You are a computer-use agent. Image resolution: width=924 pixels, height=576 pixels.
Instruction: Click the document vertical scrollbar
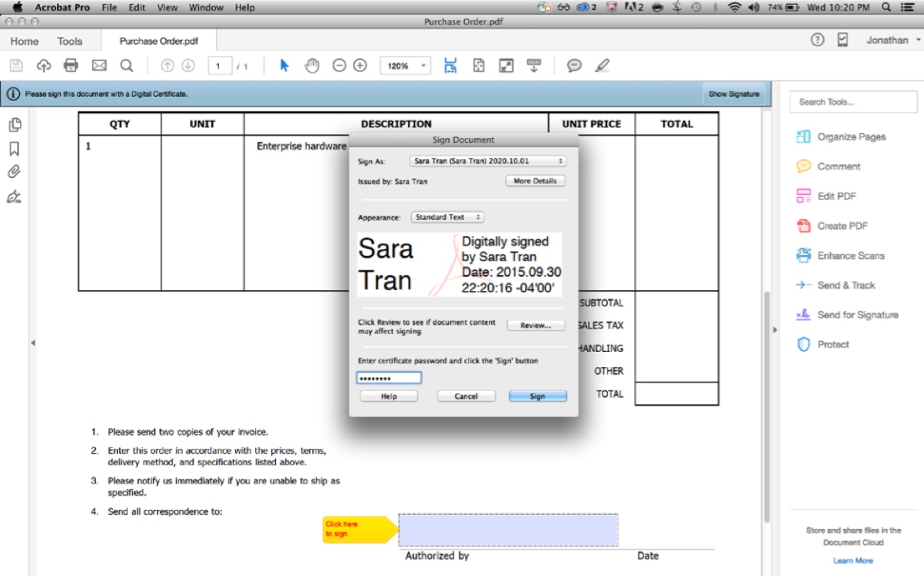tap(767, 407)
